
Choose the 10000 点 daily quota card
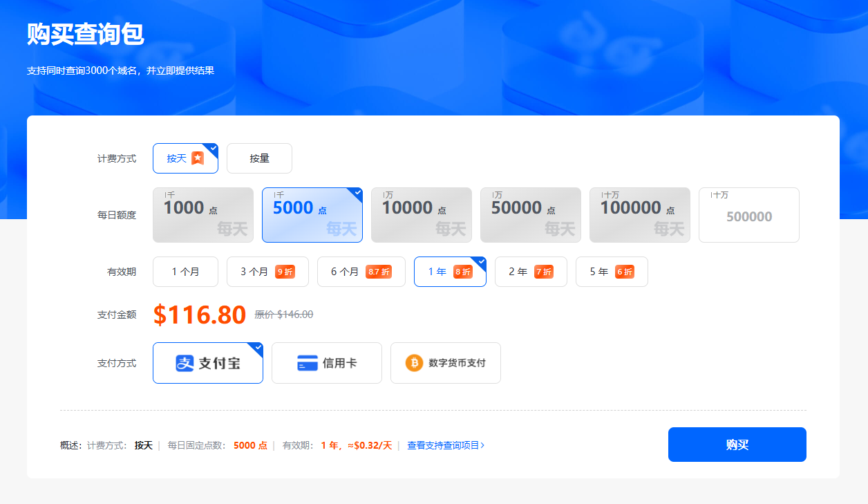coord(422,215)
